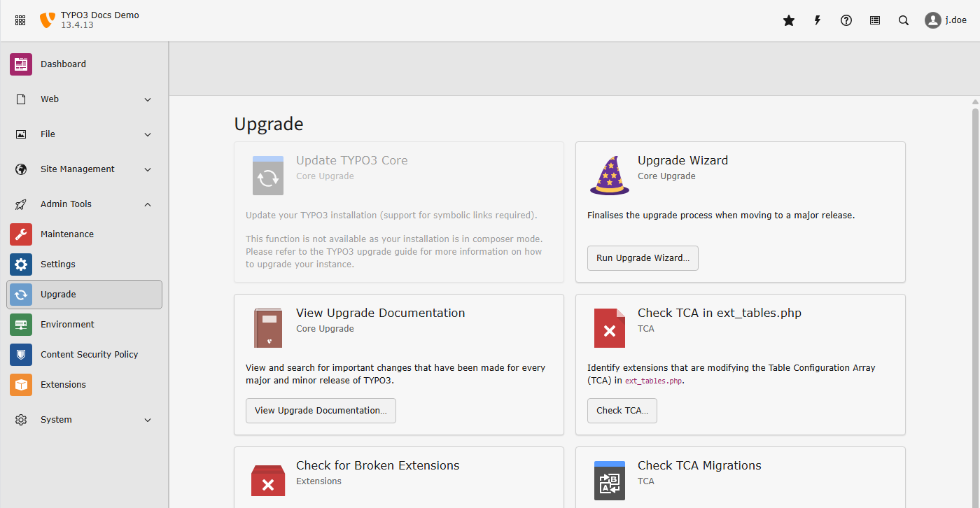
Task: Click the Content Security Policy shield icon
Action: click(21, 355)
